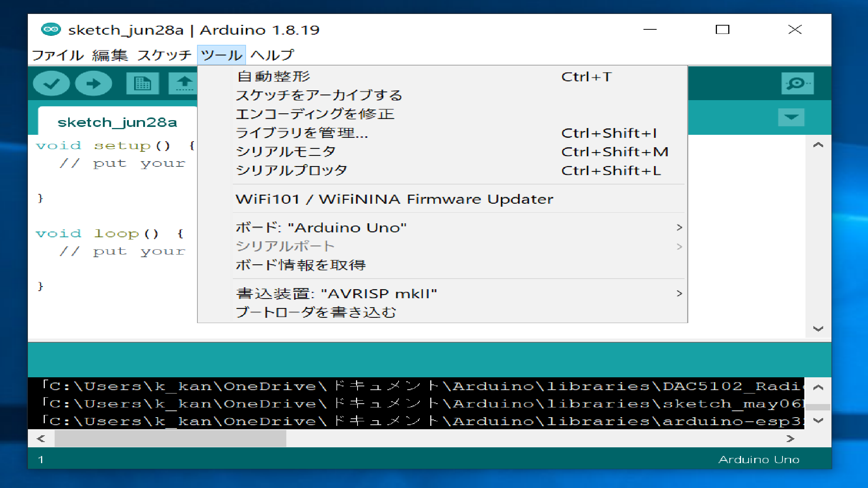
Task: Click horizontal scrollbar left arrow
Action: click(41, 439)
